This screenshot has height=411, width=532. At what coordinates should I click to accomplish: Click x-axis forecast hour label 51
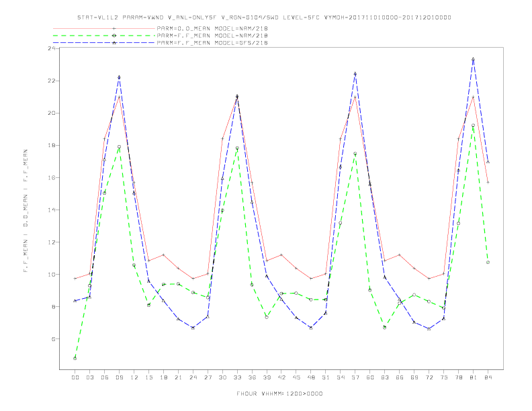326,377
